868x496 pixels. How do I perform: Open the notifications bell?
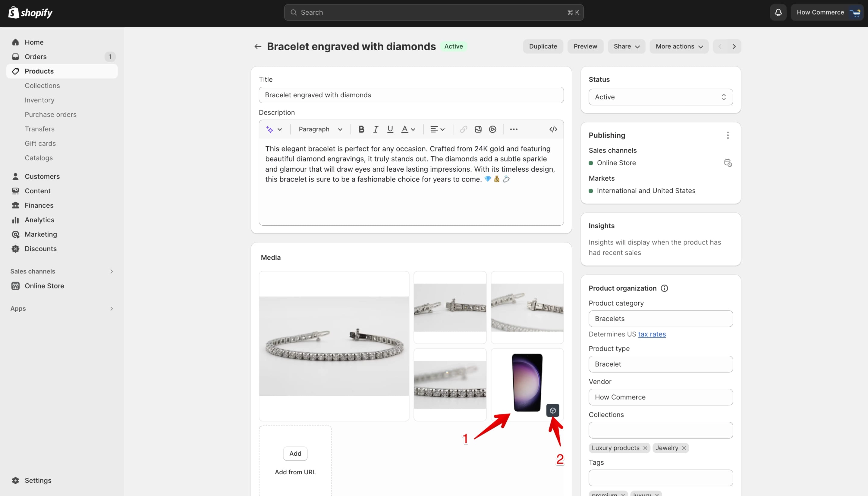[778, 13]
